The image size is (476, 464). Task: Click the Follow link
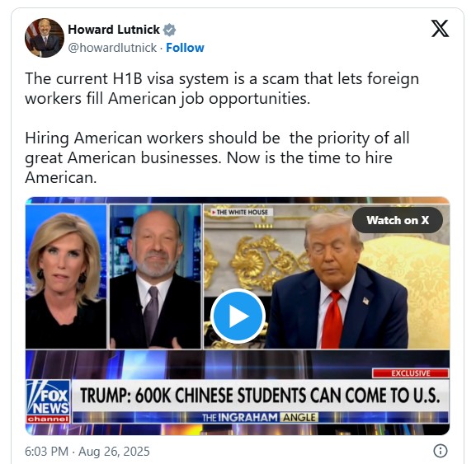coord(185,48)
